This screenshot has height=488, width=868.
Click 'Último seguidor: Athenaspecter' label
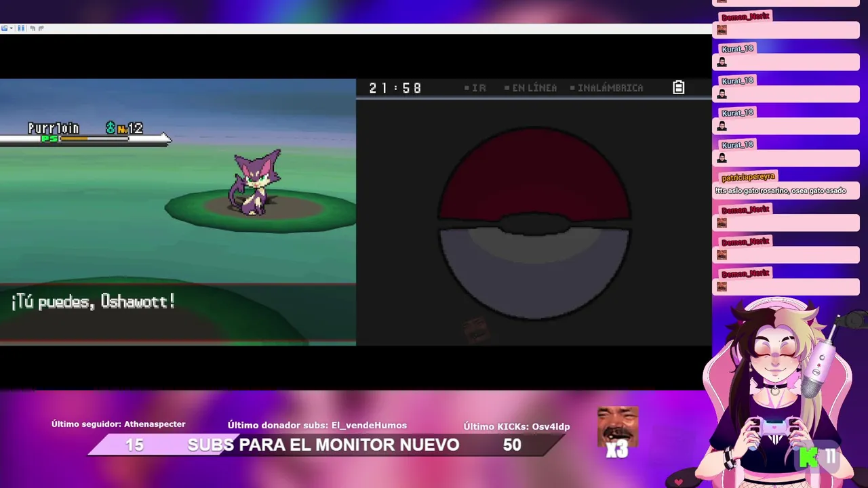(119, 424)
